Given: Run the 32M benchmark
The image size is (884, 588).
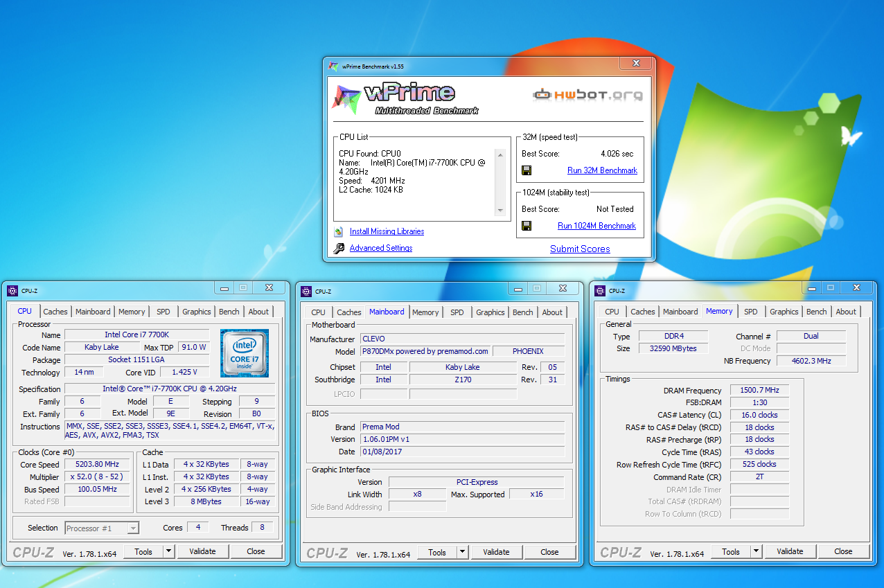Looking at the screenshot, I should point(602,170).
